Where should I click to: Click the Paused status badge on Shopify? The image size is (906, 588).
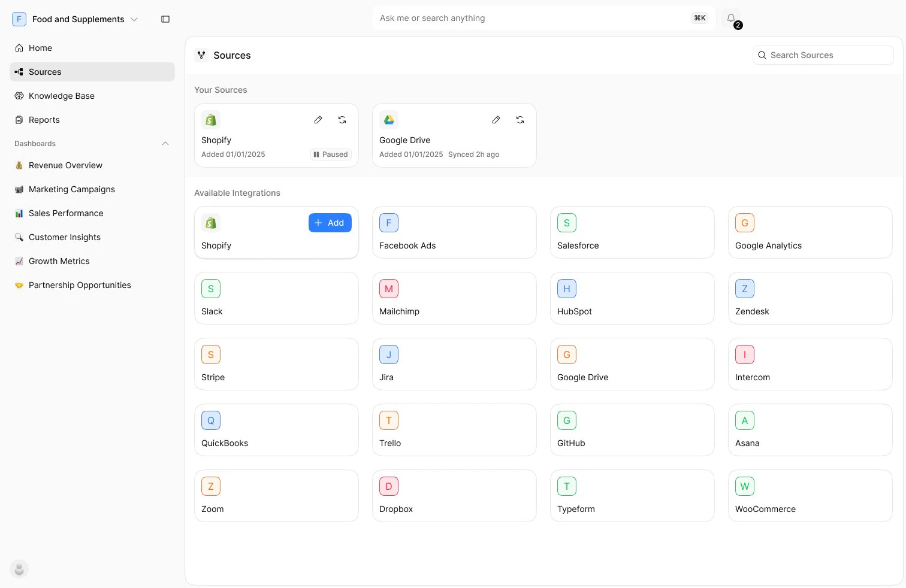click(331, 154)
